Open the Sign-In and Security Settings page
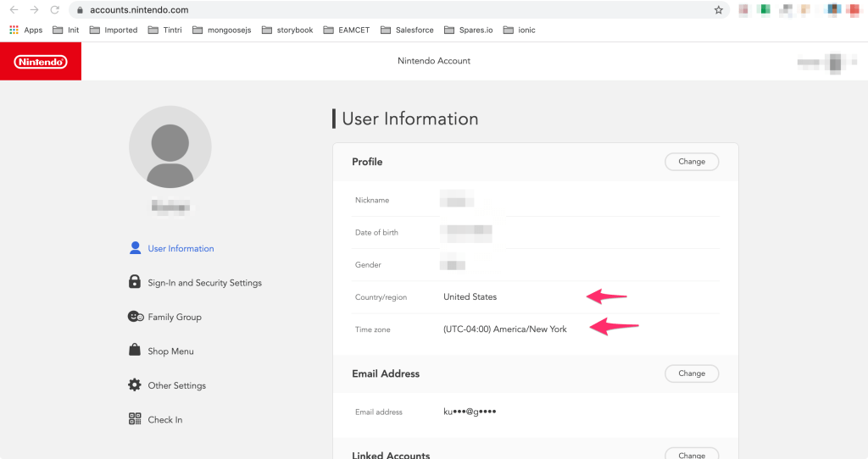This screenshot has width=868, height=459. pyautogui.click(x=204, y=283)
